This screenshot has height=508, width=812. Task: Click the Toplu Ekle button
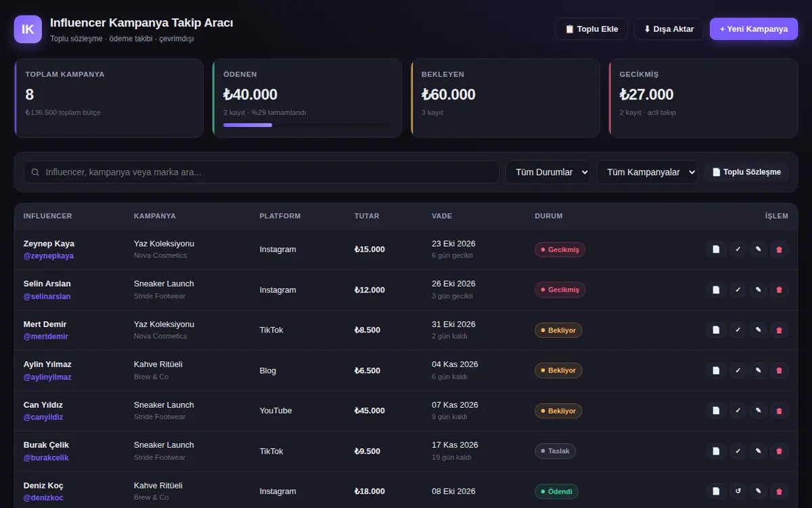(591, 29)
